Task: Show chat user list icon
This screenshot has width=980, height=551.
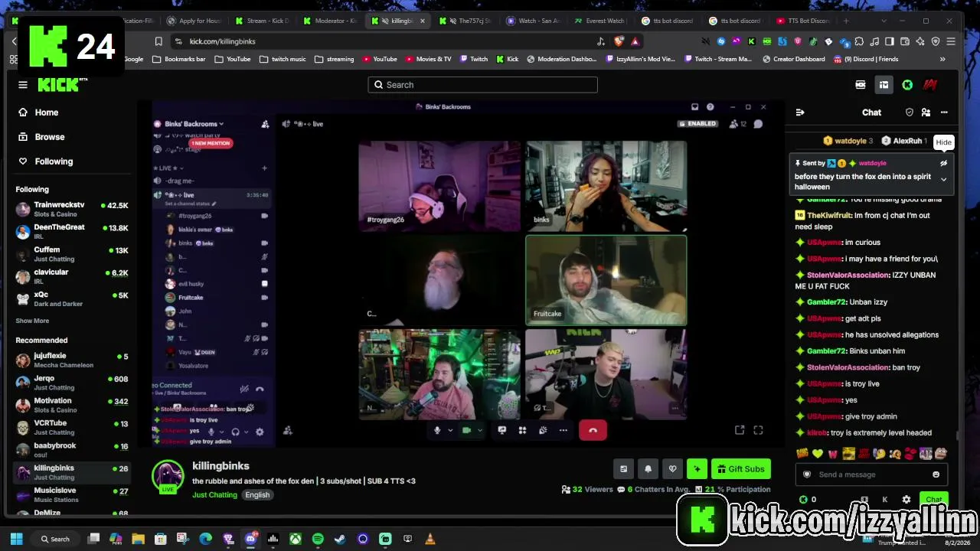Action: click(x=926, y=112)
